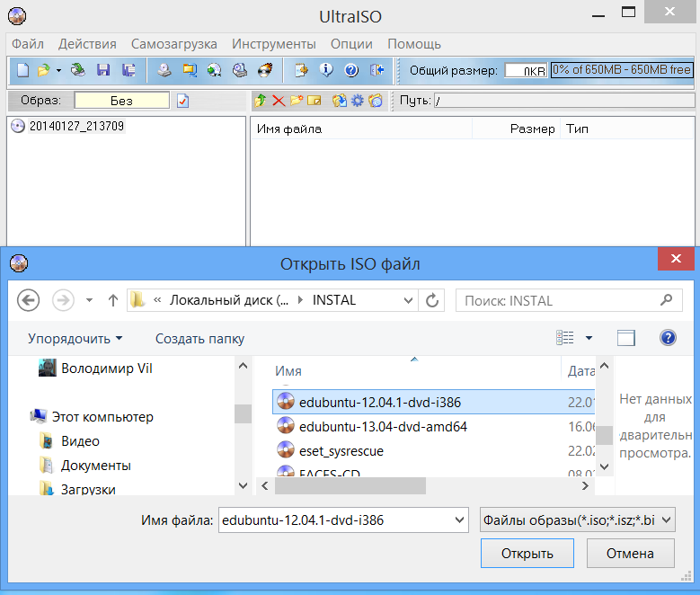Open the Действия menu
The height and width of the screenshot is (595, 700).
(87, 44)
